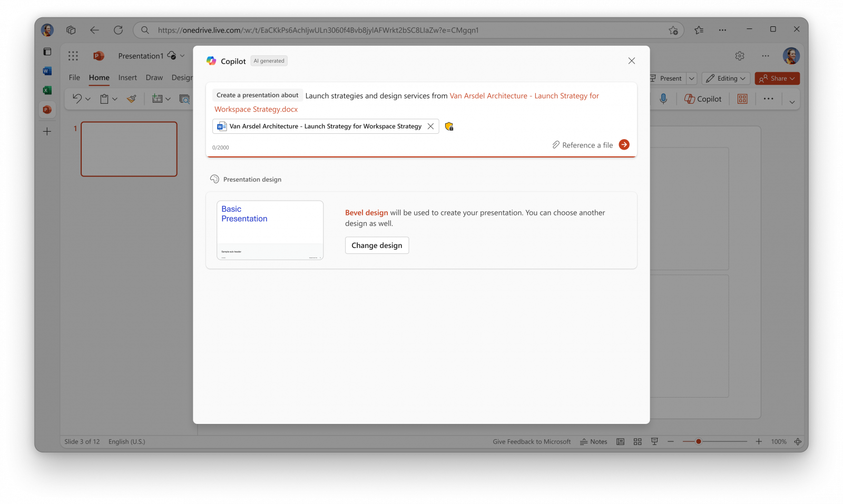Viewport: 843px width, 504px height.
Task: Switch to the Draw tab
Action: (x=154, y=77)
